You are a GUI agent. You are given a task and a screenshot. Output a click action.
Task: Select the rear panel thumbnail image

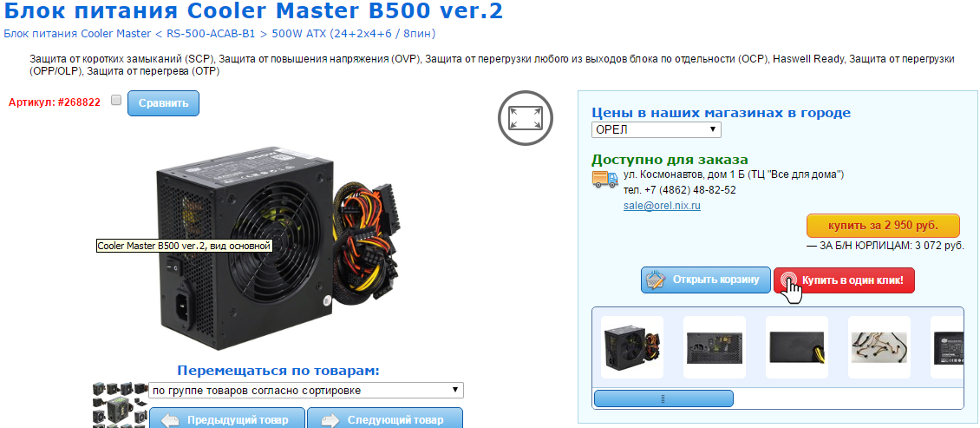(x=715, y=347)
